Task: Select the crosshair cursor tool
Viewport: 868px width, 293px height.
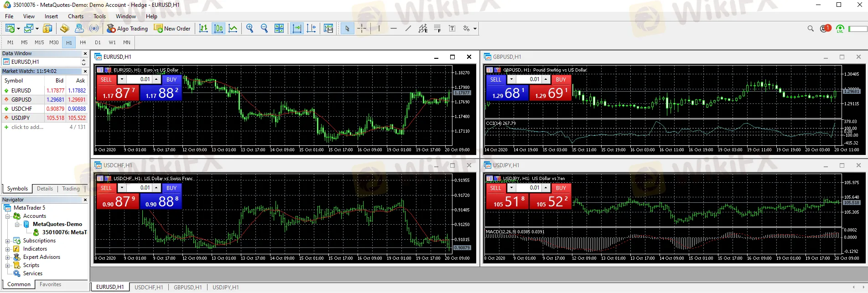Action: pos(362,28)
